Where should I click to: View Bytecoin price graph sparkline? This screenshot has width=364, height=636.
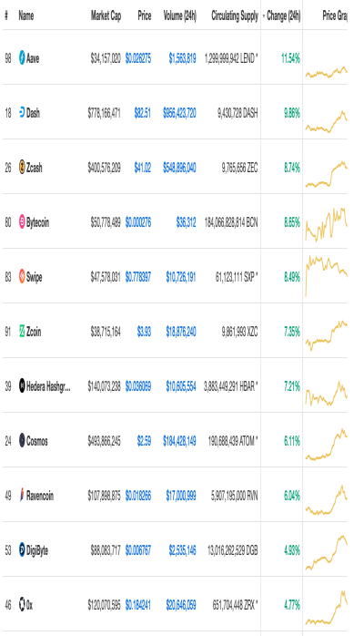[x=326, y=224]
